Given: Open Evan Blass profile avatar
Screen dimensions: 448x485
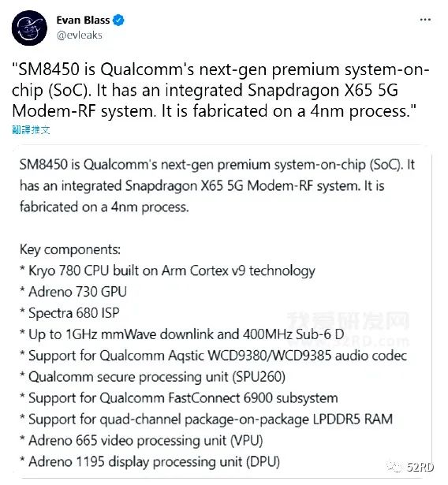Looking at the screenshot, I should pos(29,28).
